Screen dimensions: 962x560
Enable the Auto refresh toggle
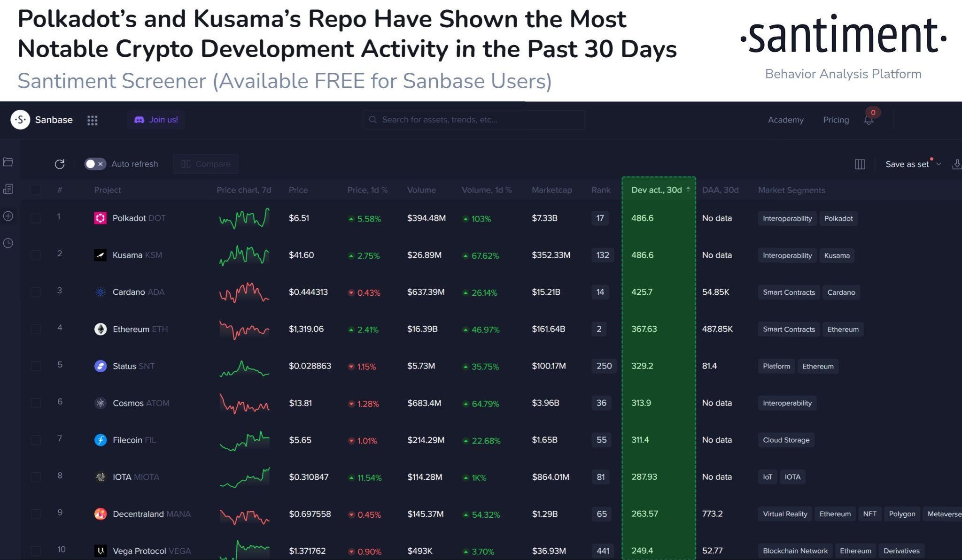(x=95, y=164)
